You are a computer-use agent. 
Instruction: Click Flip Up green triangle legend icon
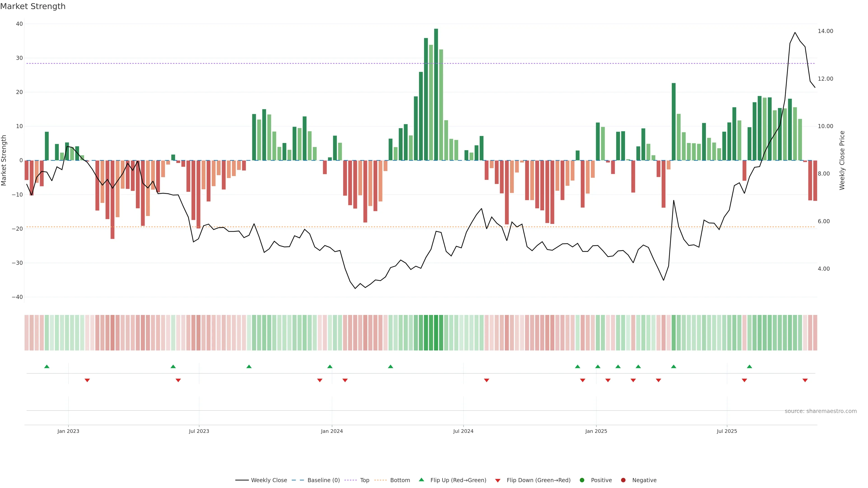coord(421,480)
